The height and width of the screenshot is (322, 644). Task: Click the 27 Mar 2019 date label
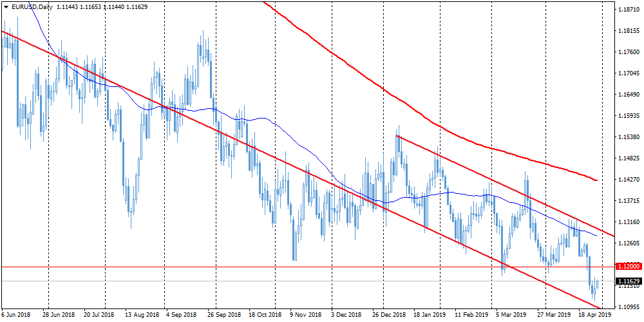[x=553, y=315]
